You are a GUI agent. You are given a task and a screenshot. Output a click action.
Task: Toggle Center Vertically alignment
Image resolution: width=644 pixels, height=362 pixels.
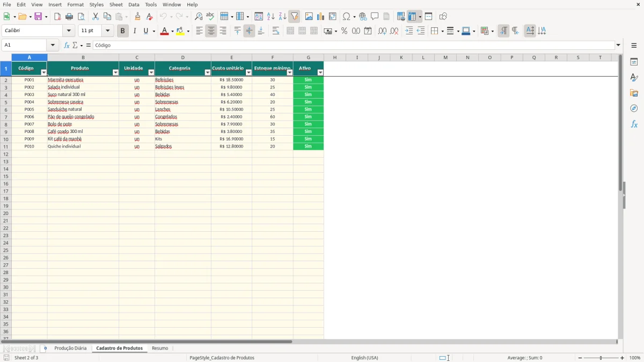(249, 31)
